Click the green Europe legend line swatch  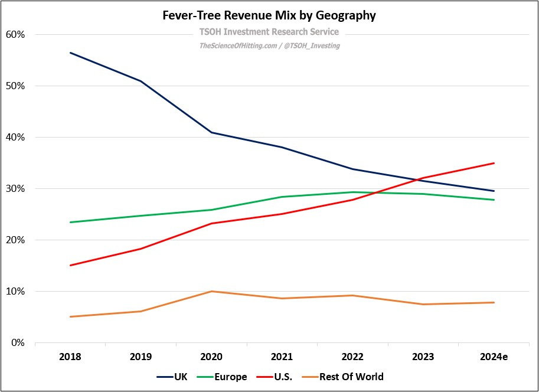click(205, 377)
